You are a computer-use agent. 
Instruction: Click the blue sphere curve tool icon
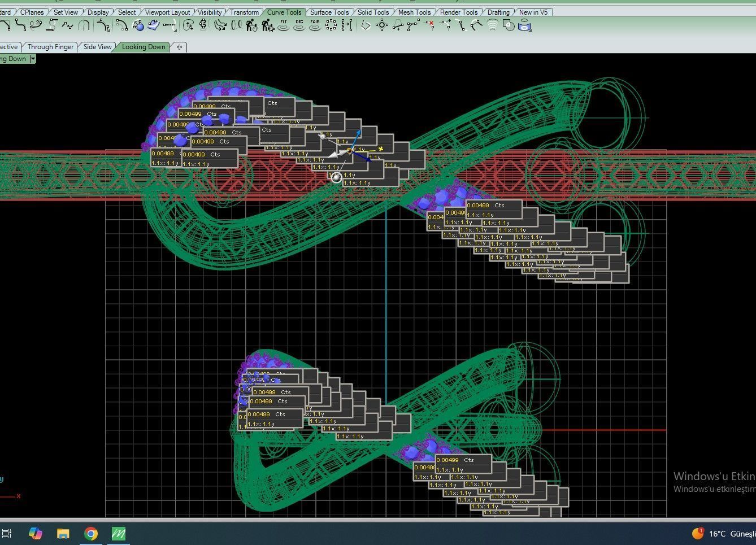[x=138, y=25]
